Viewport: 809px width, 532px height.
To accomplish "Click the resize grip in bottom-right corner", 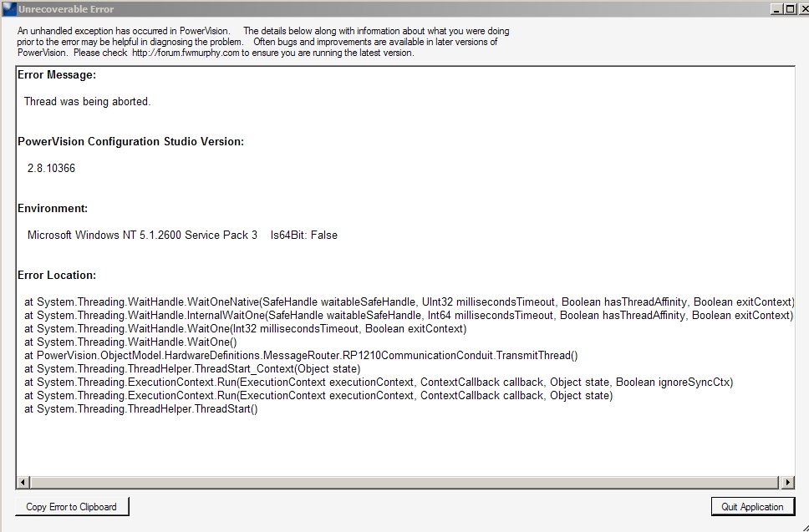I will 803,526.
